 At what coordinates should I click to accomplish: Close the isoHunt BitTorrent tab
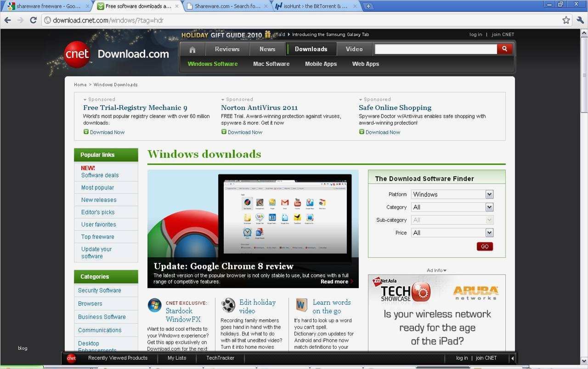pyautogui.click(x=355, y=6)
